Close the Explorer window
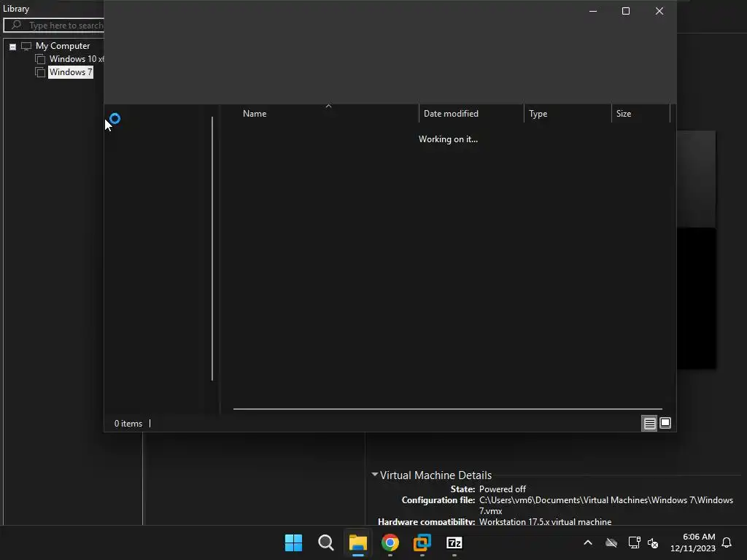Image resolution: width=747 pixels, height=560 pixels. [659, 11]
